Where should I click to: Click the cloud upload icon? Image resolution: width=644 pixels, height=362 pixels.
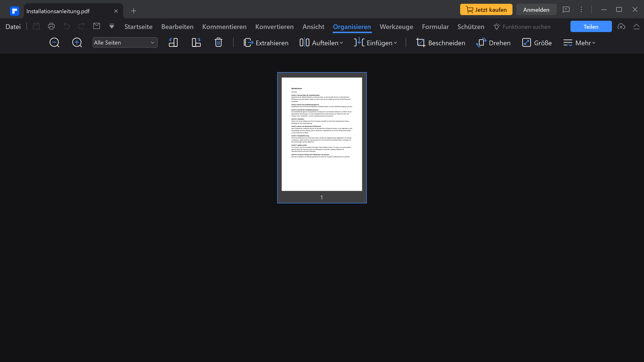coord(621,27)
